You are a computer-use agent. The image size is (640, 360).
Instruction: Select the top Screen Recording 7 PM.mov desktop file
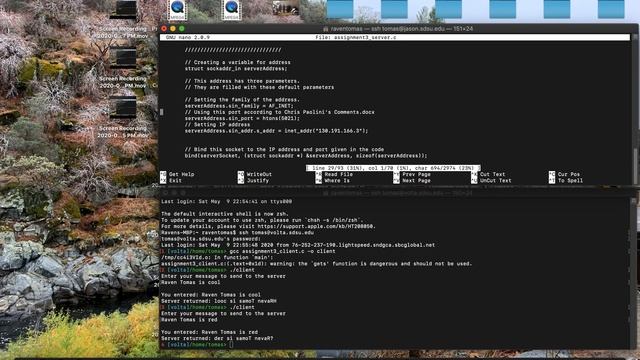pyautogui.click(x=123, y=20)
